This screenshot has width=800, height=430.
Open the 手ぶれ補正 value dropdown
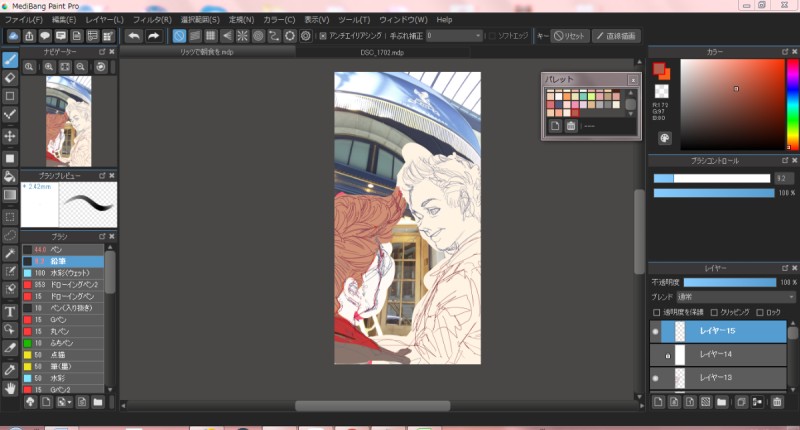pyautogui.click(x=454, y=36)
